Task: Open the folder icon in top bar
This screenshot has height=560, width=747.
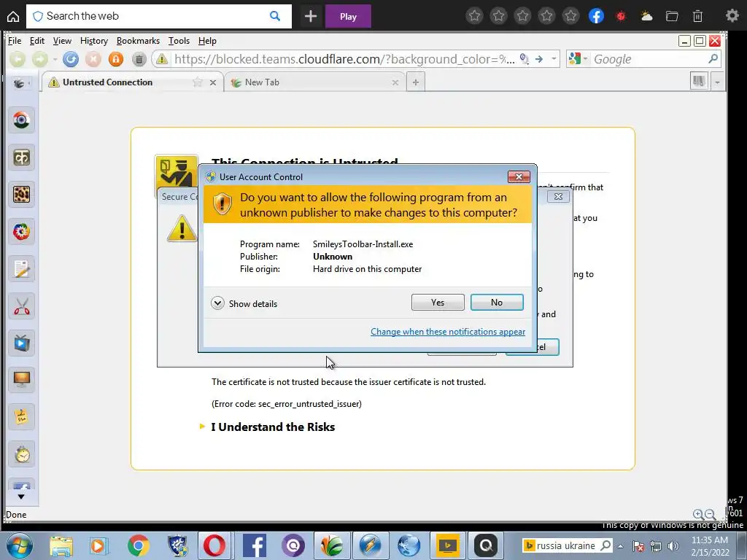Action: tap(672, 16)
